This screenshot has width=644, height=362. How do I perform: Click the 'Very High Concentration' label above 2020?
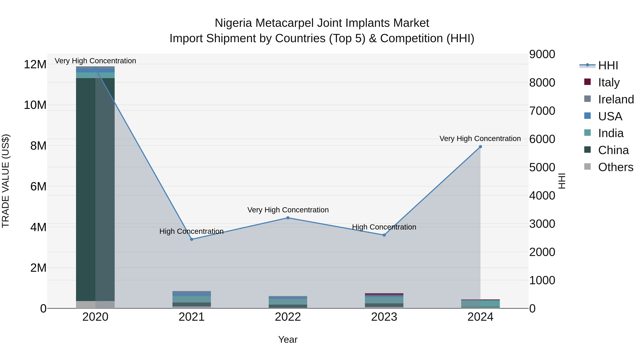point(96,61)
